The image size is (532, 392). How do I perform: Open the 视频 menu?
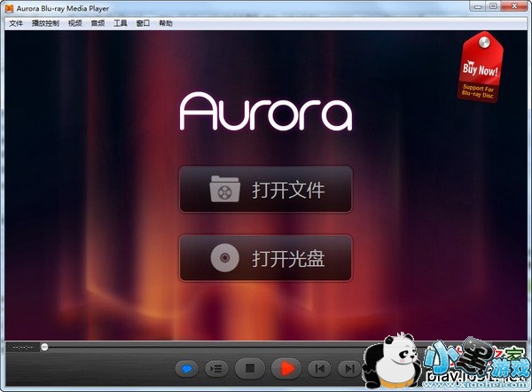pyautogui.click(x=75, y=23)
